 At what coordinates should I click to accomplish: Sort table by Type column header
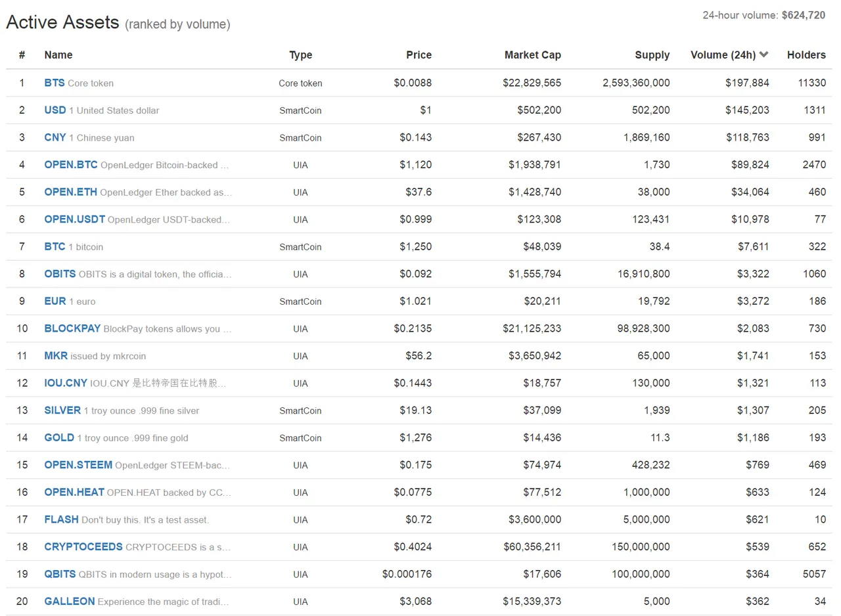[300, 55]
